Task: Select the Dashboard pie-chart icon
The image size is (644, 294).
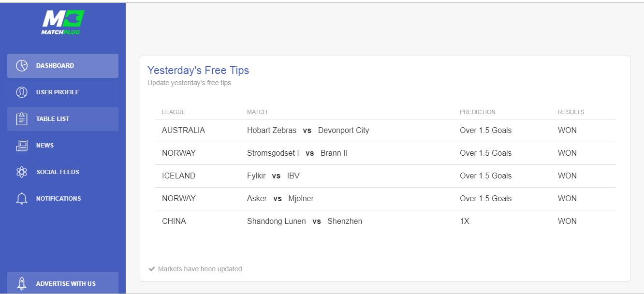Action: [x=22, y=66]
